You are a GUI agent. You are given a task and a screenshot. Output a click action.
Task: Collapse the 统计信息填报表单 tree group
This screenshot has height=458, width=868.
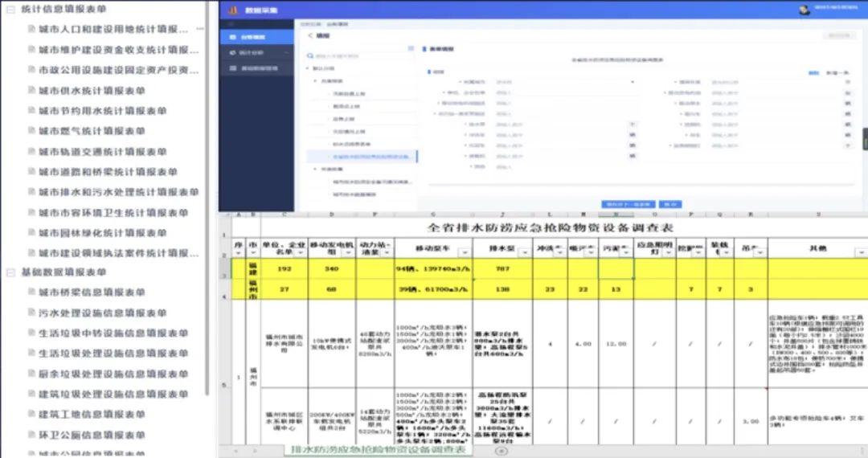[10, 9]
